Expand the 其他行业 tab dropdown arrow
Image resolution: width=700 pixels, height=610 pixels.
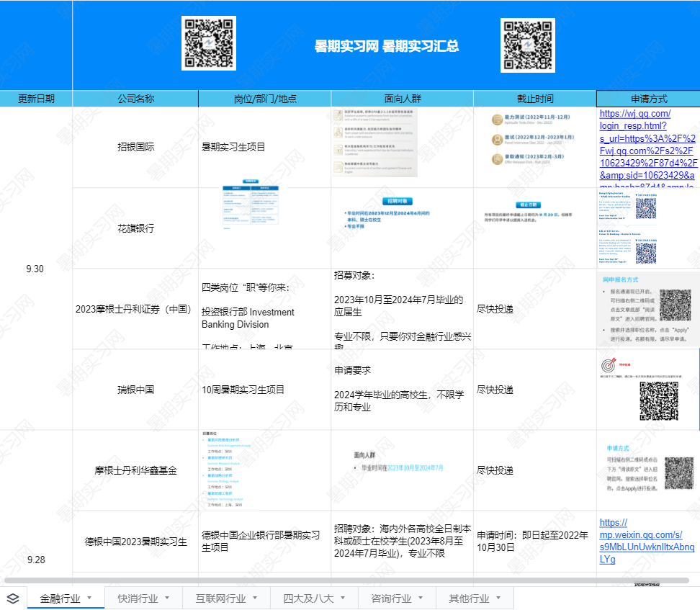(498, 598)
